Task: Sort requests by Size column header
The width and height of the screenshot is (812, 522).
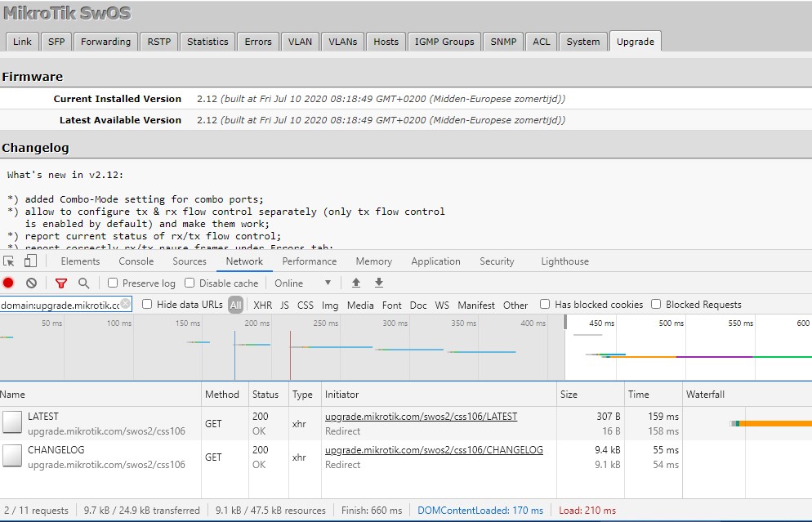Action: (x=591, y=394)
